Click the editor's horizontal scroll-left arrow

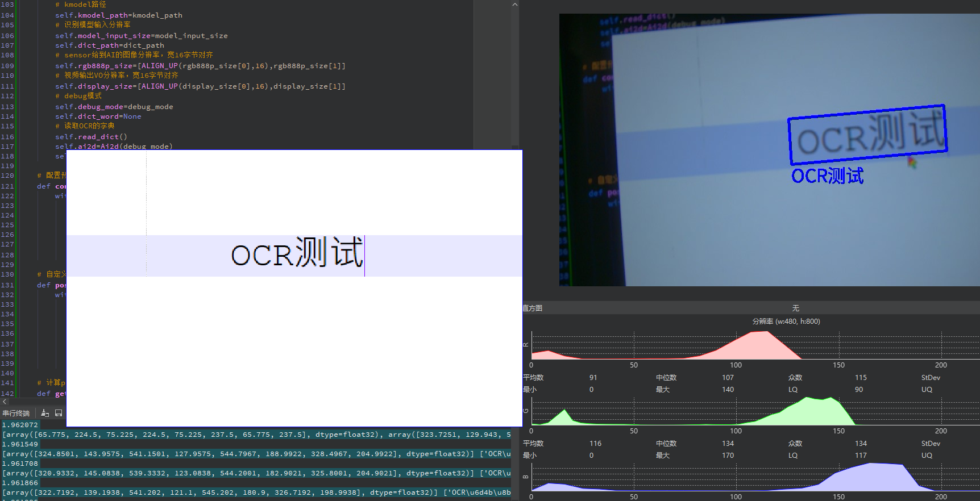click(x=5, y=402)
